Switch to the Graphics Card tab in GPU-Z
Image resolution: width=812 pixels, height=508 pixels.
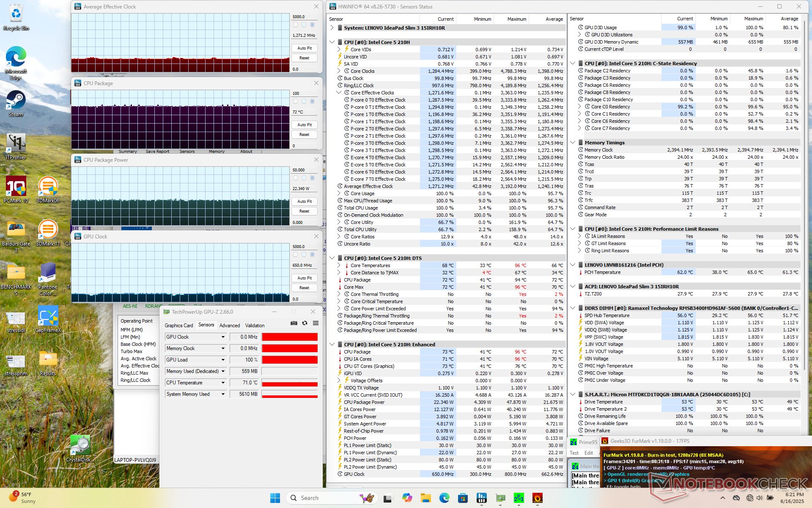pos(178,326)
